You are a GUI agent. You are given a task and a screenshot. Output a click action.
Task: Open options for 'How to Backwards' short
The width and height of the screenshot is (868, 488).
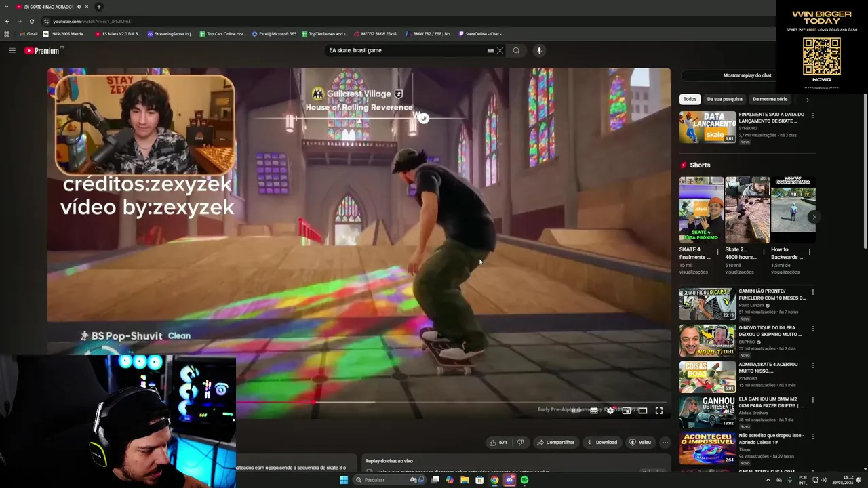pyautogui.click(x=809, y=251)
